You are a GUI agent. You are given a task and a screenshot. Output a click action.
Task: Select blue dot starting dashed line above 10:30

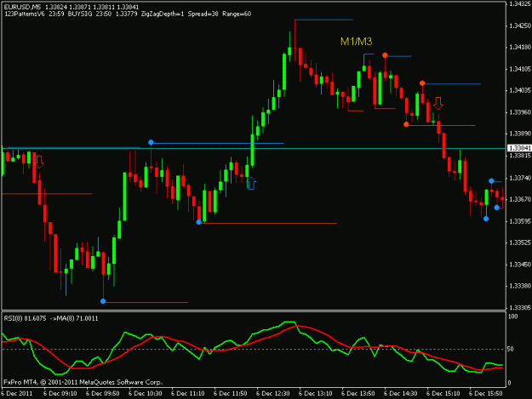point(151,142)
